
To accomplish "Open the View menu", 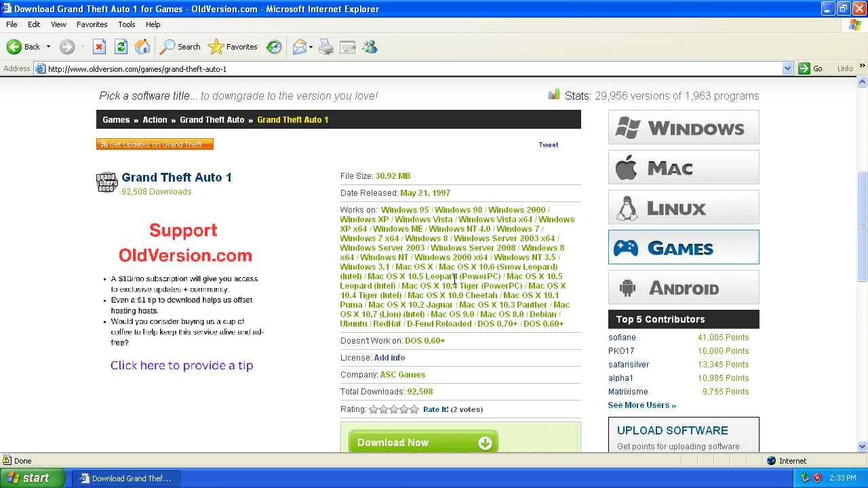I will [58, 24].
